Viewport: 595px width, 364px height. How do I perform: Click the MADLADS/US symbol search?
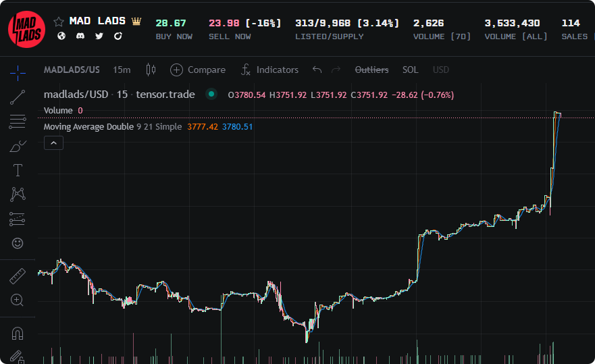coord(72,70)
